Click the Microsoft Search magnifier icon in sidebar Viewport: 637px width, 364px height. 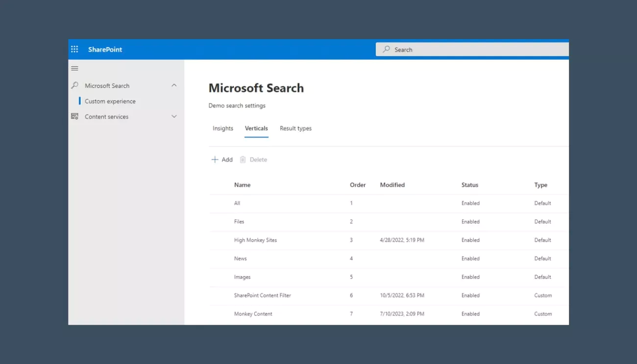(x=74, y=85)
